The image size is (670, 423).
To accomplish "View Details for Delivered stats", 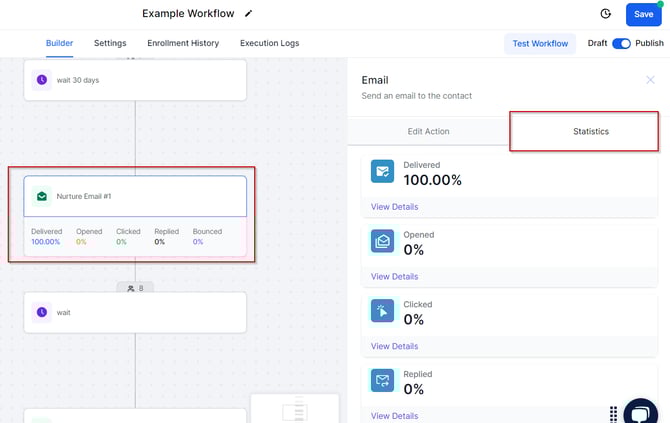I will tap(394, 207).
